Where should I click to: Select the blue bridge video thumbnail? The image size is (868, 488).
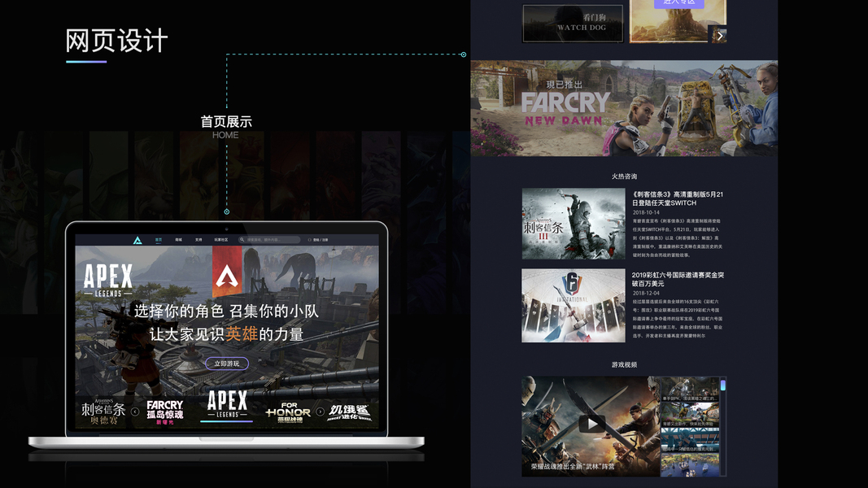(691, 440)
